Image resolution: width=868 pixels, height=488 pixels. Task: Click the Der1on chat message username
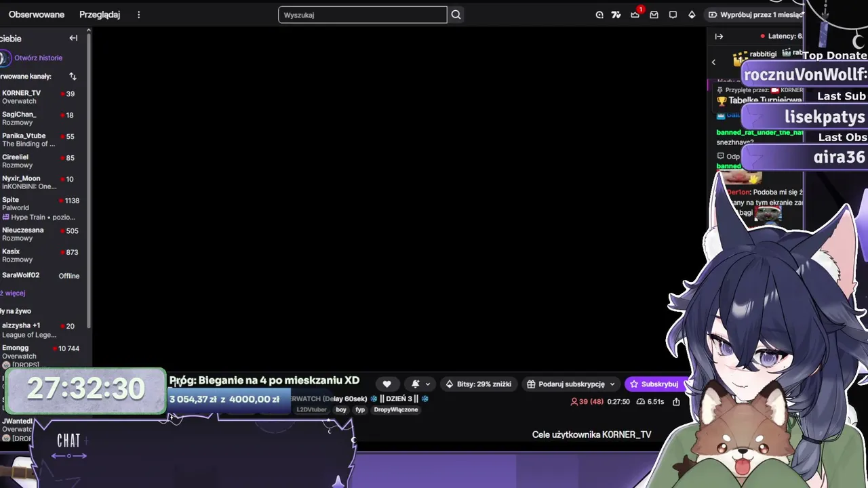[x=738, y=192]
